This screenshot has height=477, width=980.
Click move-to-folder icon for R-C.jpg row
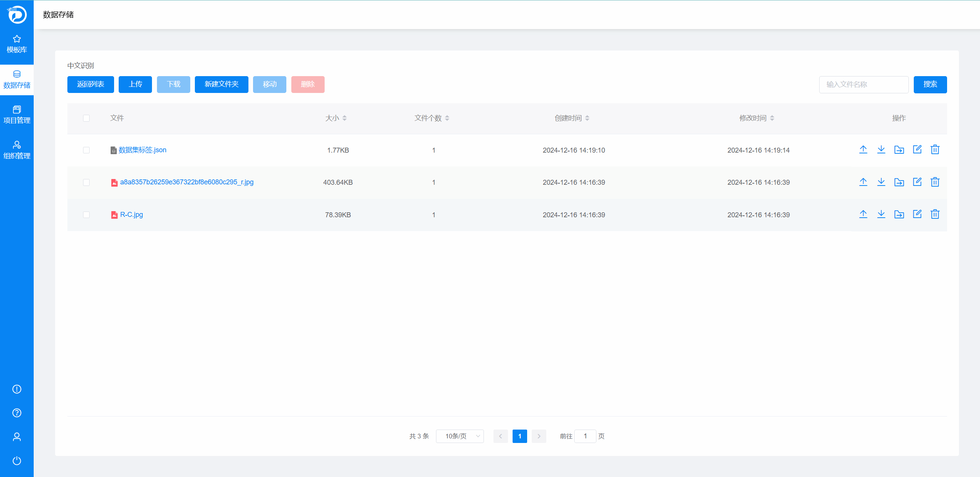[899, 214]
